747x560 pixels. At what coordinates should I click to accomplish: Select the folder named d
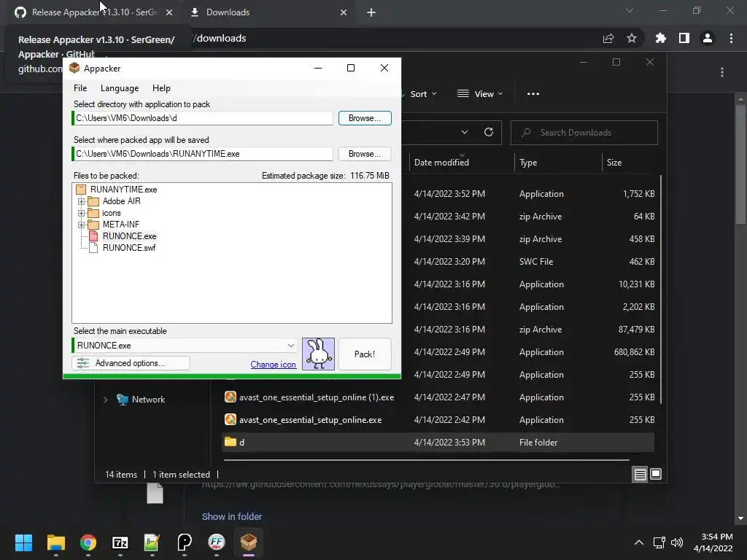438,443
